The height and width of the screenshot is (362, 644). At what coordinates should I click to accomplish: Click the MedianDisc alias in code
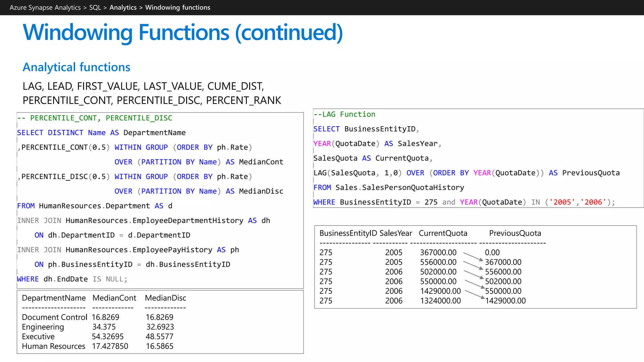click(261, 191)
